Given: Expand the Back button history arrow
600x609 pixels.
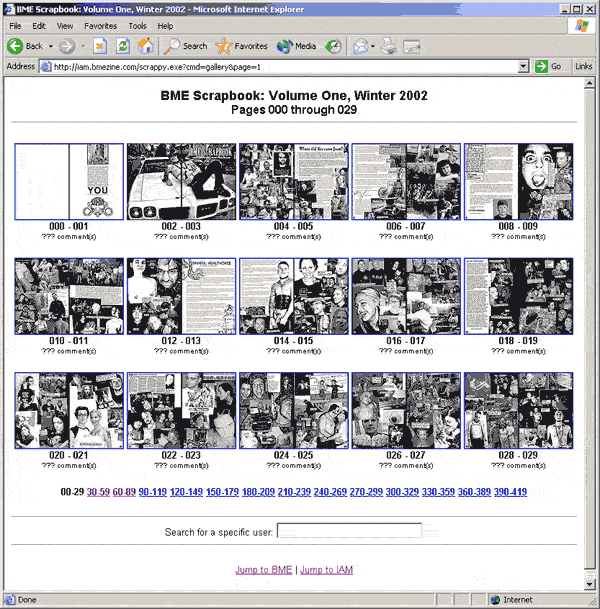Looking at the screenshot, I should pyautogui.click(x=50, y=46).
